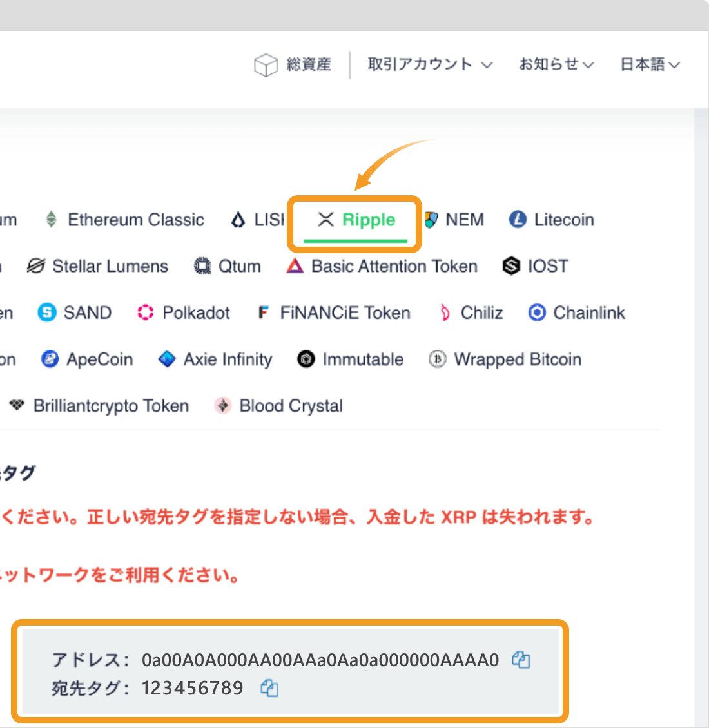The width and height of the screenshot is (709, 728).
Task: Select the Axie Infinity tab
Action: [215, 359]
